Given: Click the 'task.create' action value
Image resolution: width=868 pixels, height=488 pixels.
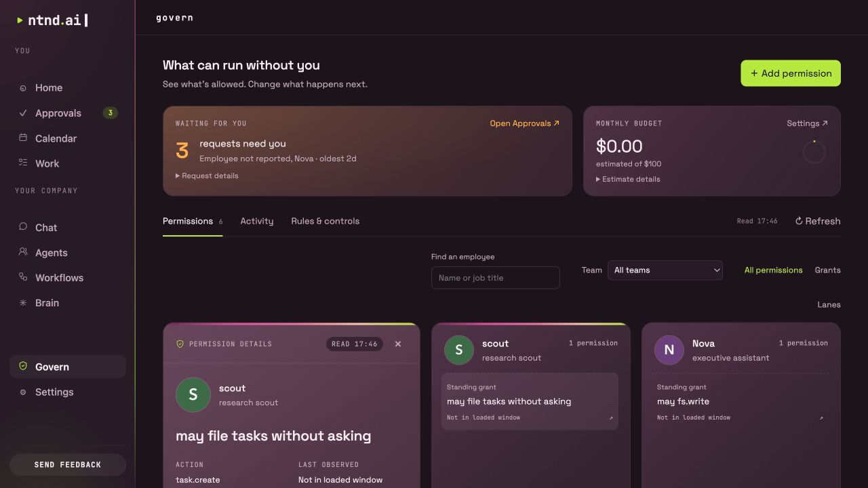Looking at the screenshot, I should (198, 480).
